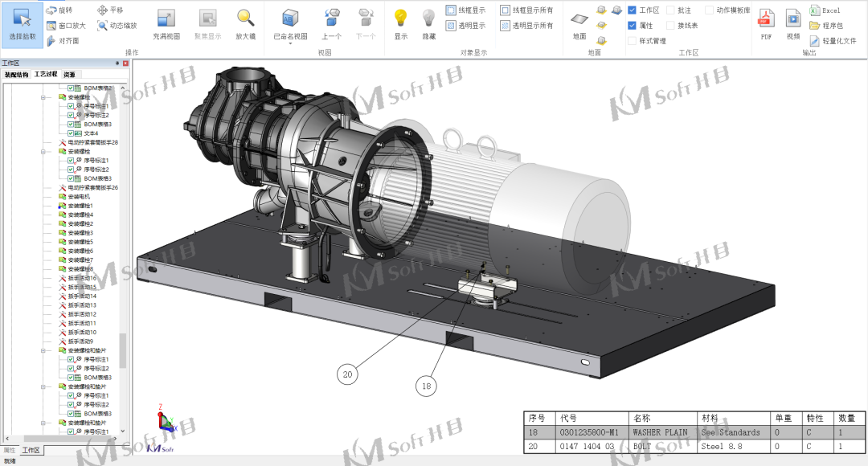Fit model with 充满视图
This screenshot has width=868, height=466.
[166, 24]
